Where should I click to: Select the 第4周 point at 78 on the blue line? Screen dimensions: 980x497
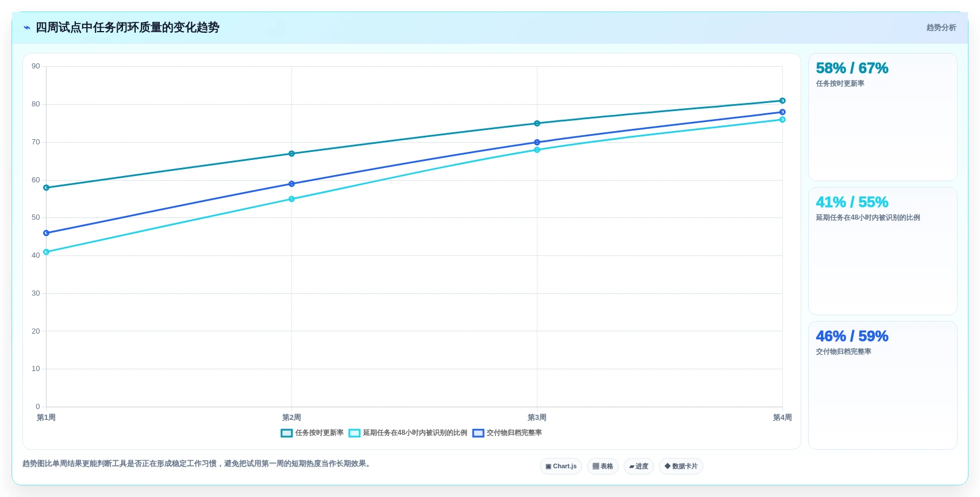782,112
